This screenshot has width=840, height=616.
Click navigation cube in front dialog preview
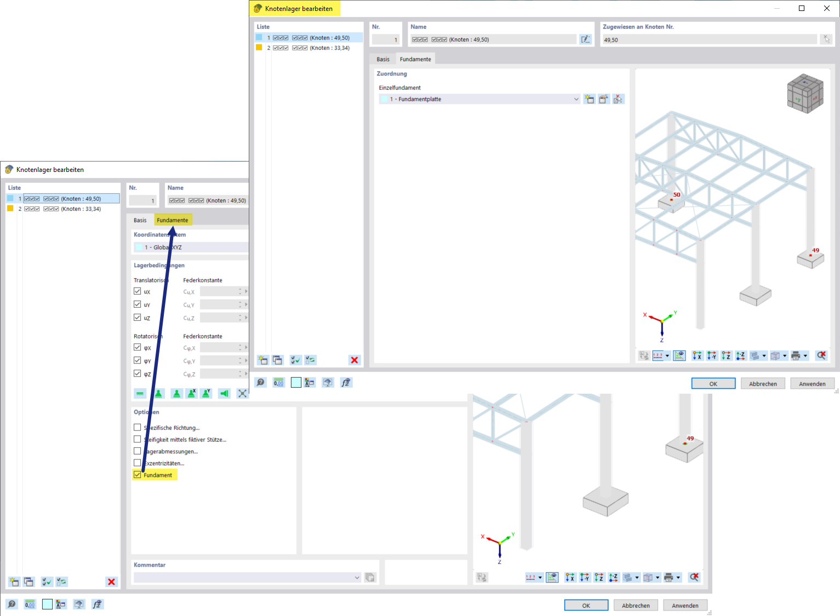tap(805, 94)
